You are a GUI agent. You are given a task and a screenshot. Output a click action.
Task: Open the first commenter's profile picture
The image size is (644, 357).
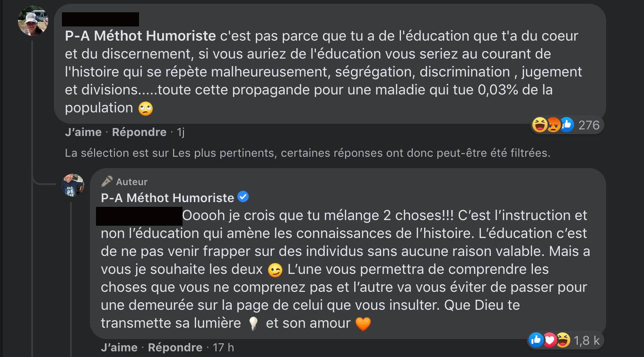pyautogui.click(x=33, y=21)
